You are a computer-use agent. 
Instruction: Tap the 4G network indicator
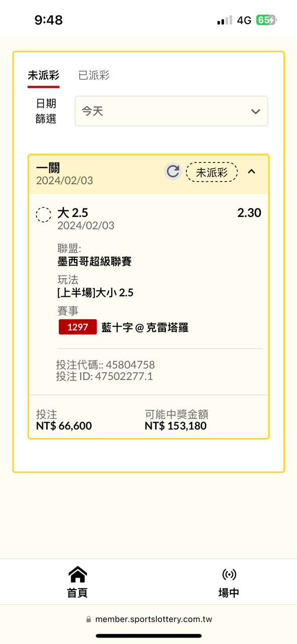[244, 20]
